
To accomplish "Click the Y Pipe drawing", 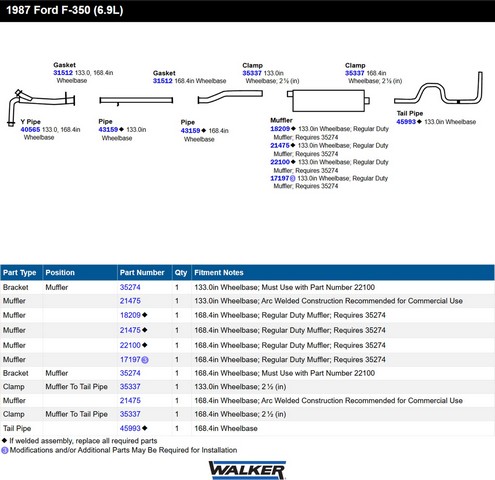I will tap(41, 107).
